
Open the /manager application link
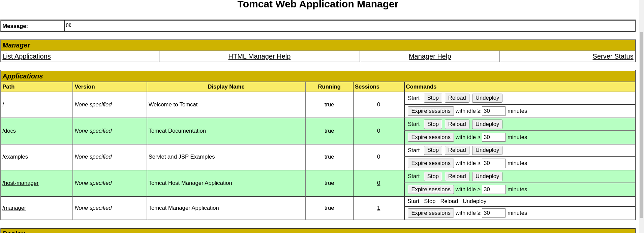14,208
